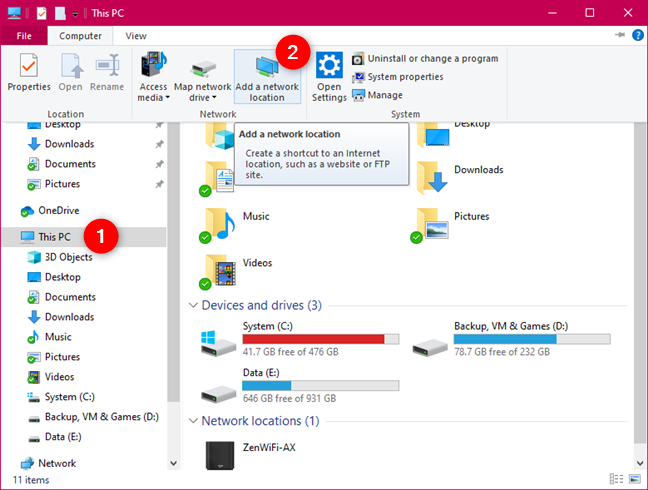The image size is (648, 490).
Task: Select the Data (E:) drive icon
Action: pyautogui.click(x=218, y=394)
